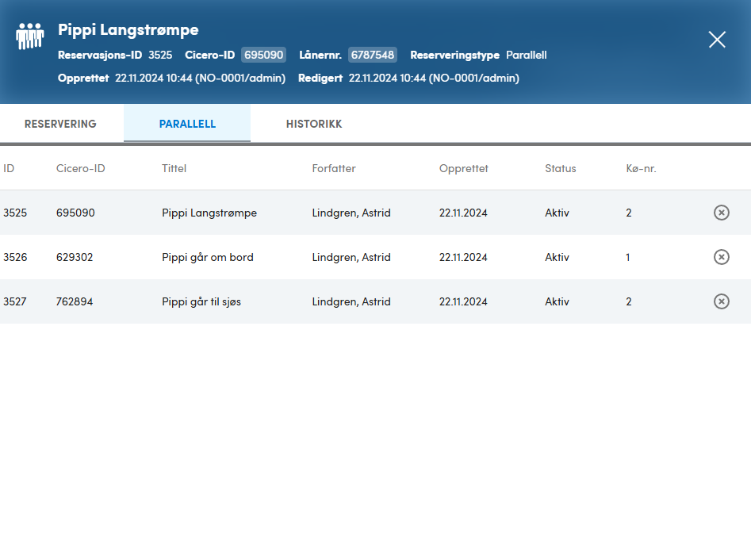Click the Pippi Langstrømpe header title
751x560 pixels.
[128, 30]
